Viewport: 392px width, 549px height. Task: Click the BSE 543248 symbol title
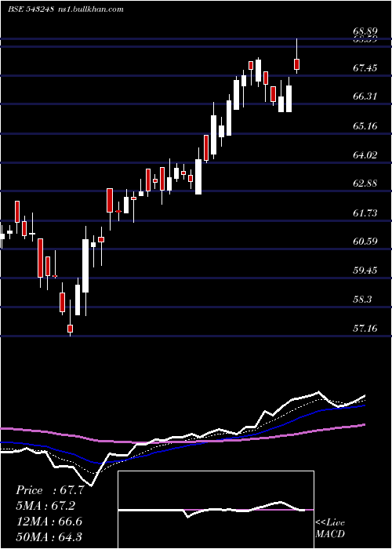click(x=31, y=9)
